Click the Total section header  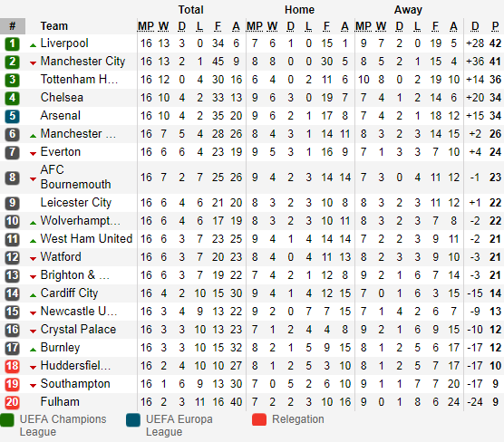click(191, 10)
